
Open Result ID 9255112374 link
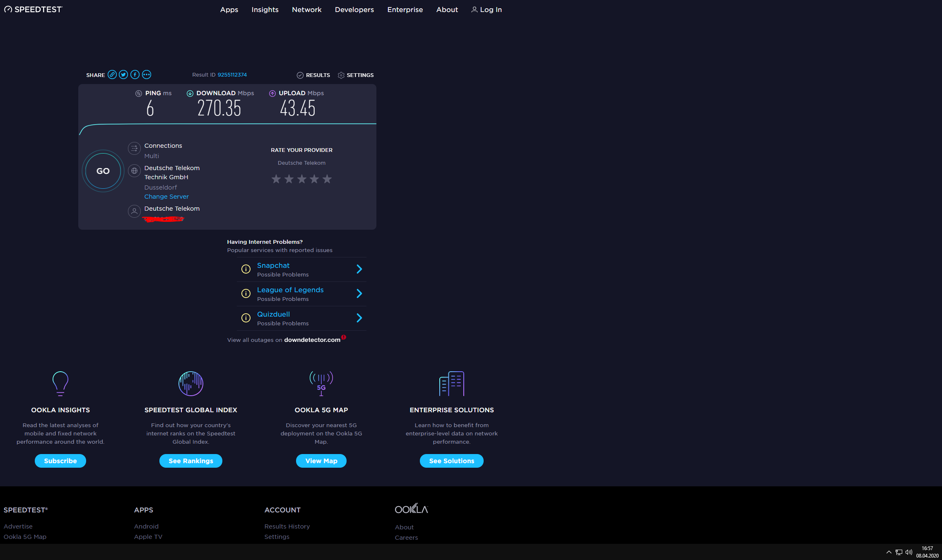232,75
